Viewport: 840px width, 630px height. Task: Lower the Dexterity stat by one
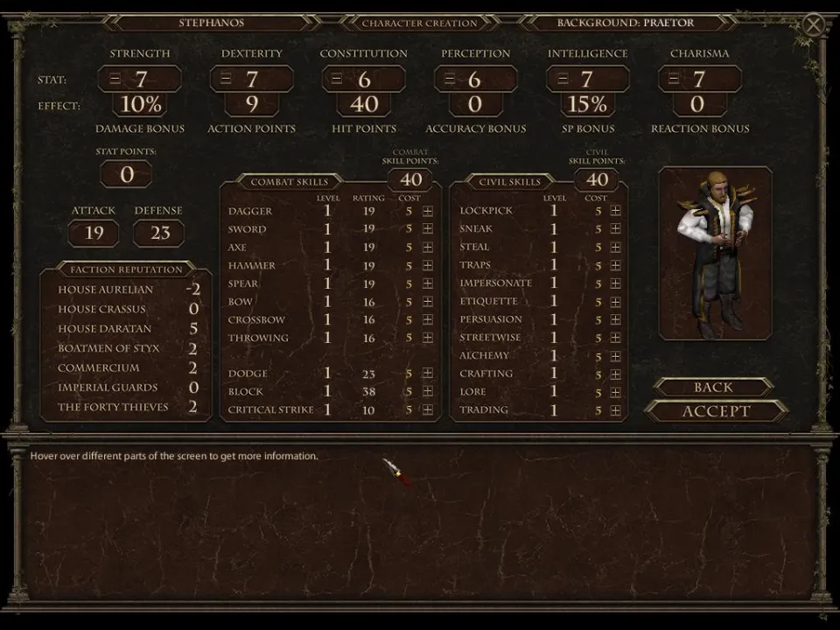point(226,80)
